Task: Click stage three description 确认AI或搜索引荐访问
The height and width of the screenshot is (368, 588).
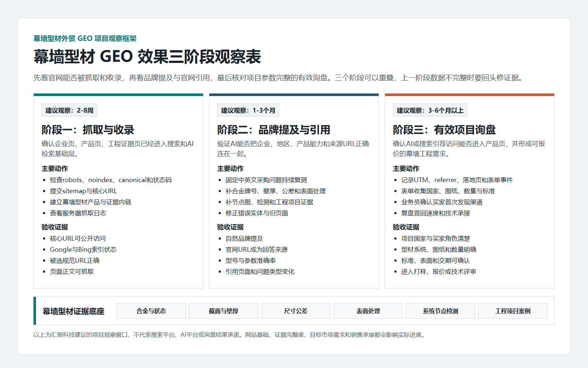Action: [469, 149]
